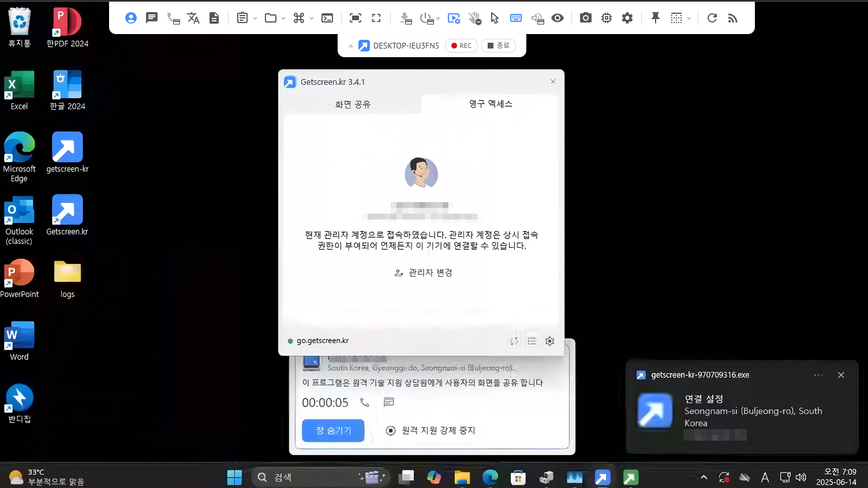Screen dimensions: 868x488
Task: Click the refresh arrows icon in Getscreen window
Action: (x=514, y=341)
